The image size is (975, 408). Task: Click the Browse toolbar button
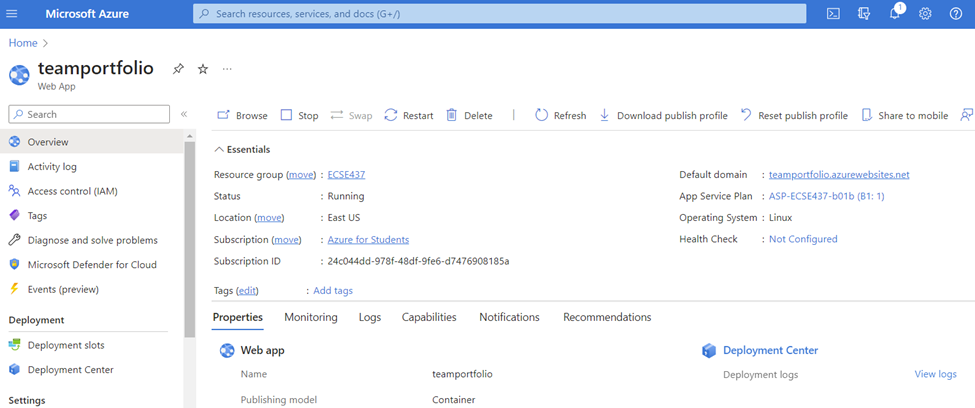(242, 116)
